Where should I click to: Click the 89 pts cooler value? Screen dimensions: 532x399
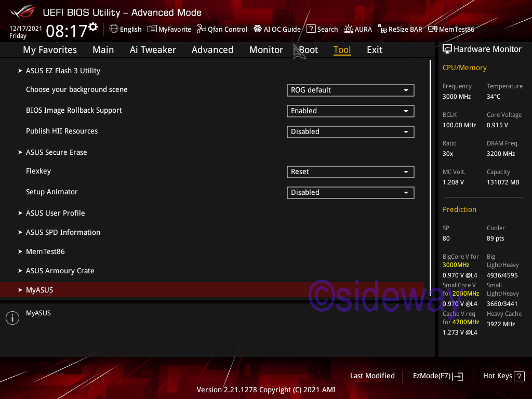pyautogui.click(x=495, y=238)
